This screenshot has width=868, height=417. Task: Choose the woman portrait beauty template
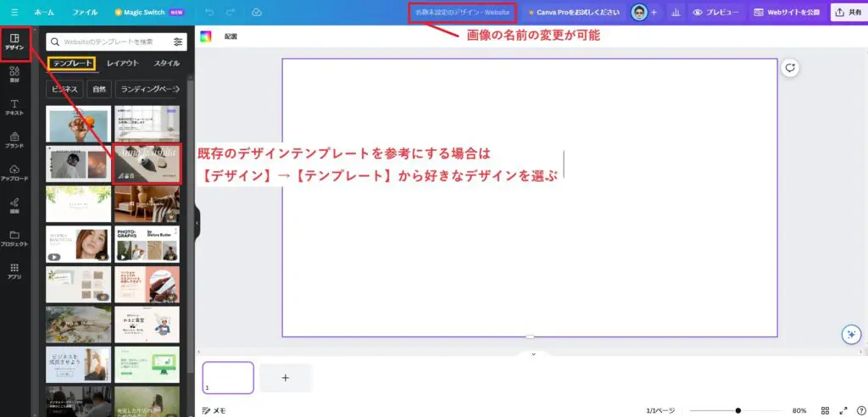(x=79, y=243)
